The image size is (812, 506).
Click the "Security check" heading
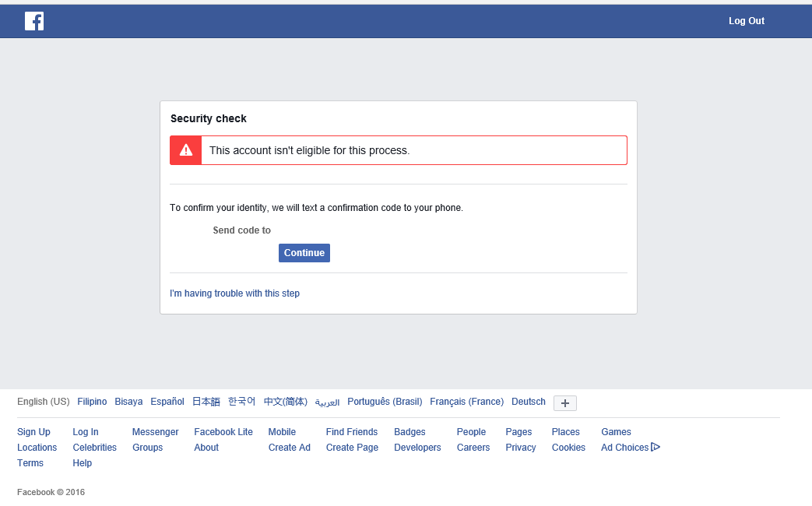point(208,118)
